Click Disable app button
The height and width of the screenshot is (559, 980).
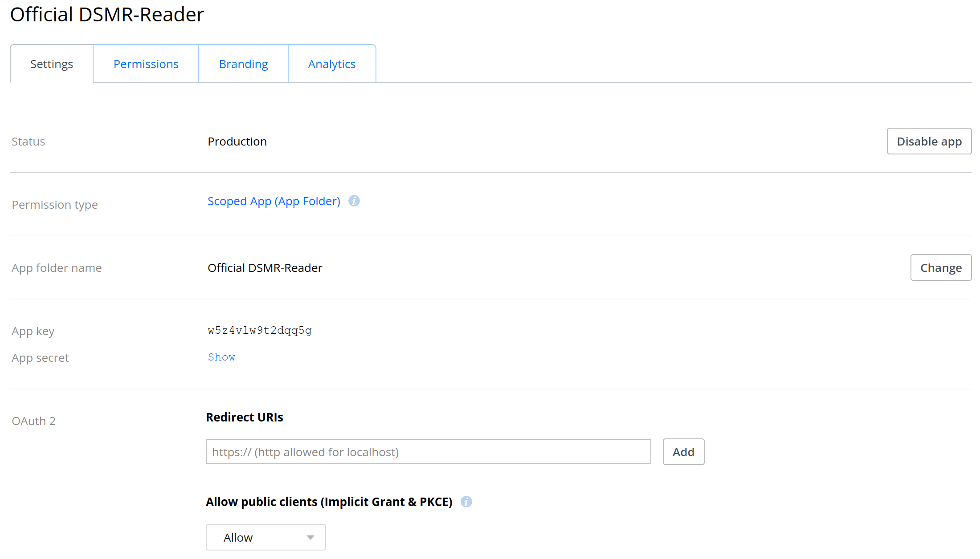(x=929, y=141)
